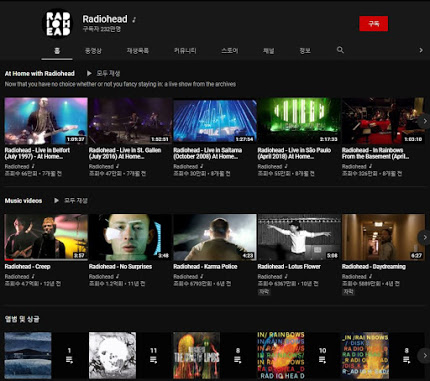Go to the 커뮤니티 tab
The height and width of the screenshot is (381, 430).
click(185, 51)
